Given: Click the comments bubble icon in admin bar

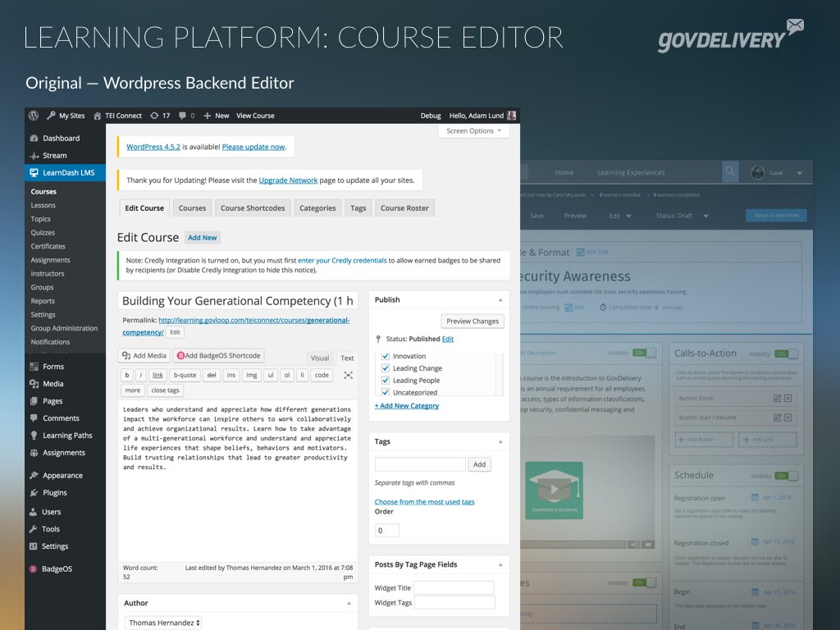Looking at the screenshot, I should (x=183, y=116).
